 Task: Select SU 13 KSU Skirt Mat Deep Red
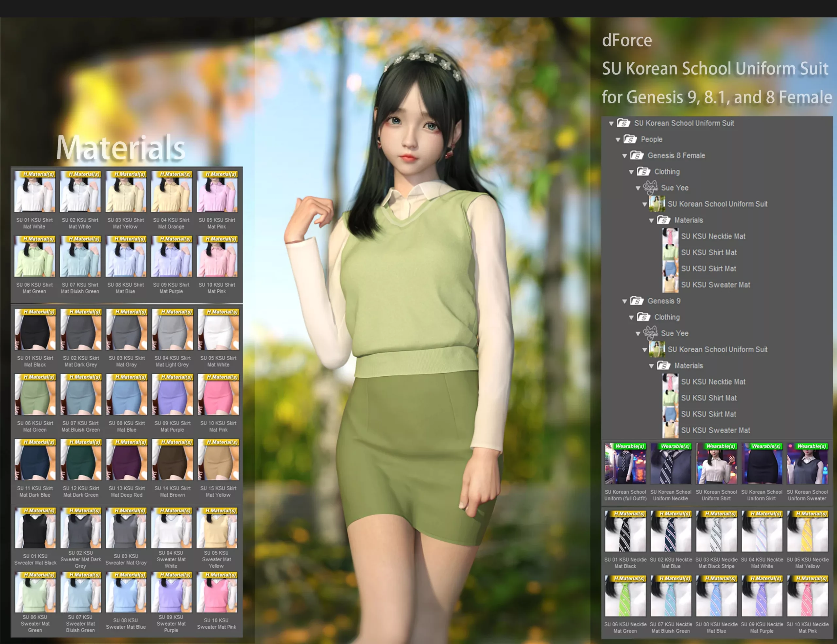click(127, 460)
